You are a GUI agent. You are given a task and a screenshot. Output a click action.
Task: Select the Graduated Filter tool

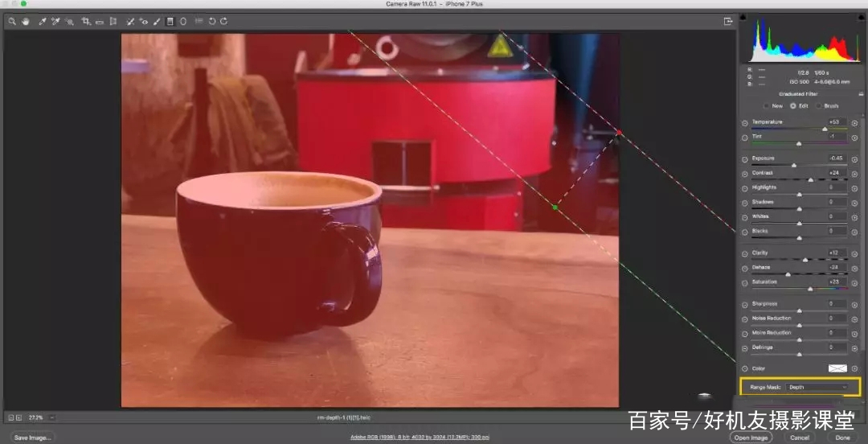coord(170,22)
